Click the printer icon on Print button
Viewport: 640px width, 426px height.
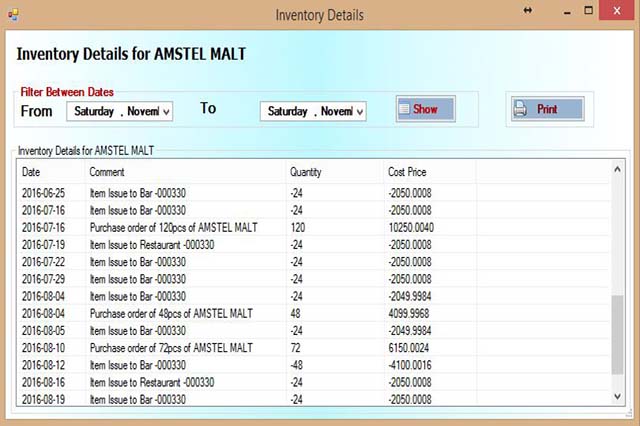[520, 109]
